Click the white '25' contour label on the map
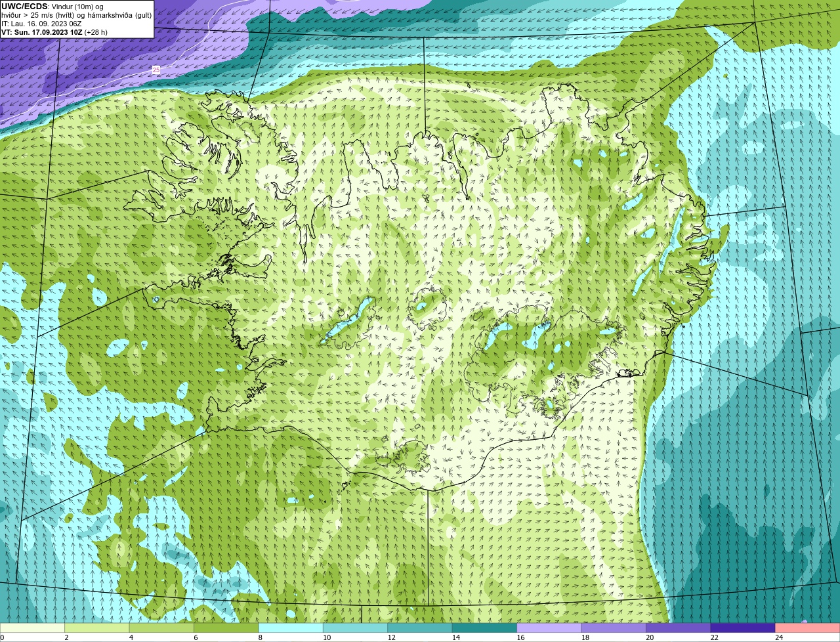 pyautogui.click(x=156, y=70)
